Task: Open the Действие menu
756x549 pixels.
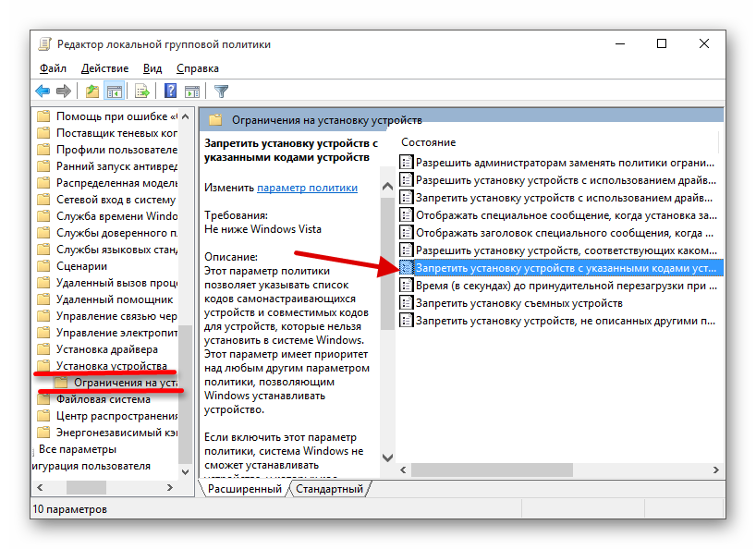Action: 104,68
